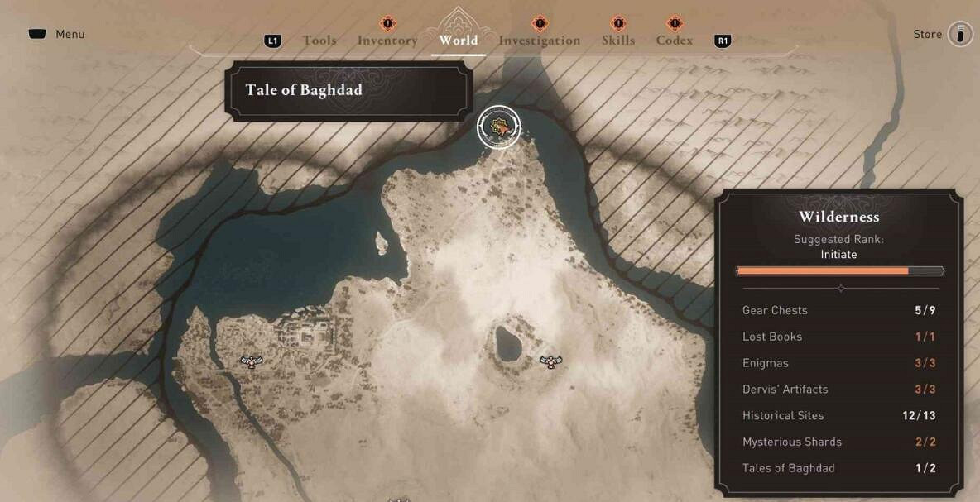Switch to the Skills tab
Viewport: 980px width, 502px height.
(x=618, y=41)
